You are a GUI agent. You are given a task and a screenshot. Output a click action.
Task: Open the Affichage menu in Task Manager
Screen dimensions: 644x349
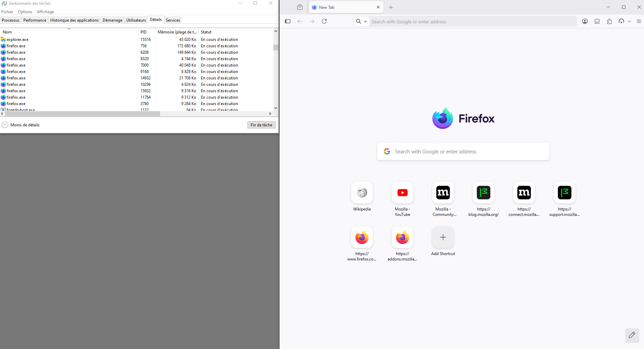click(46, 12)
